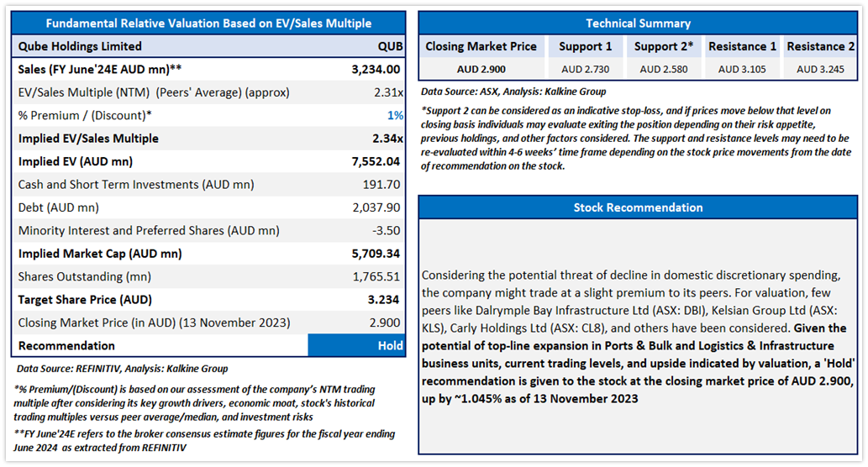The height and width of the screenshot is (467, 868).
Task: Click the 2.900 closing price in valuation table
Action: (385, 323)
